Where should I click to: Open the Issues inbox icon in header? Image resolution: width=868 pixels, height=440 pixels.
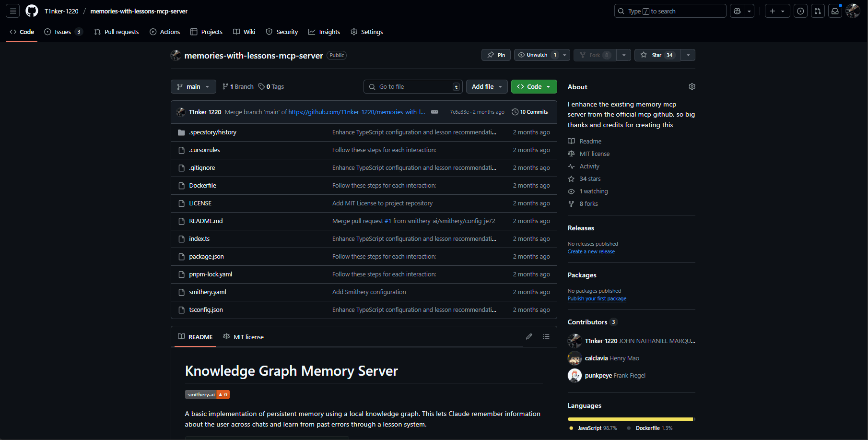tap(800, 11)
